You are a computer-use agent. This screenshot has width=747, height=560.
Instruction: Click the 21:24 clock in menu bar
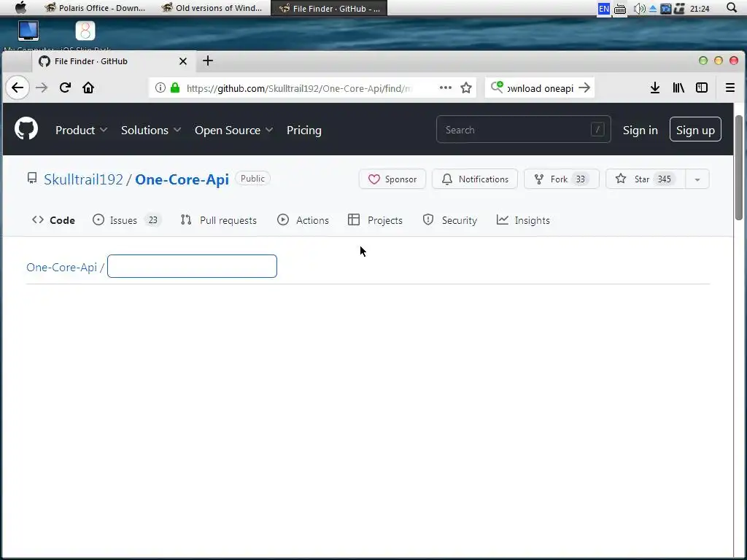click(x=700, y=9)
